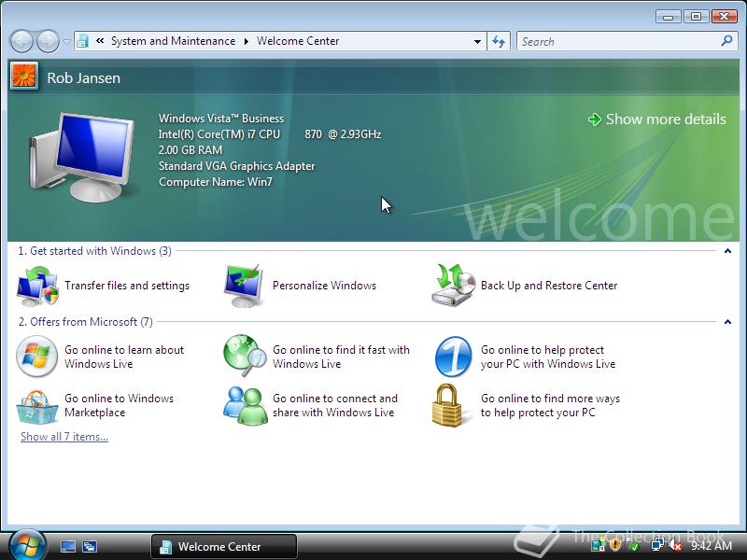Select Go online to Windows Marketplace label
This screenshot has height=560, width=747.
click(119, 405)
